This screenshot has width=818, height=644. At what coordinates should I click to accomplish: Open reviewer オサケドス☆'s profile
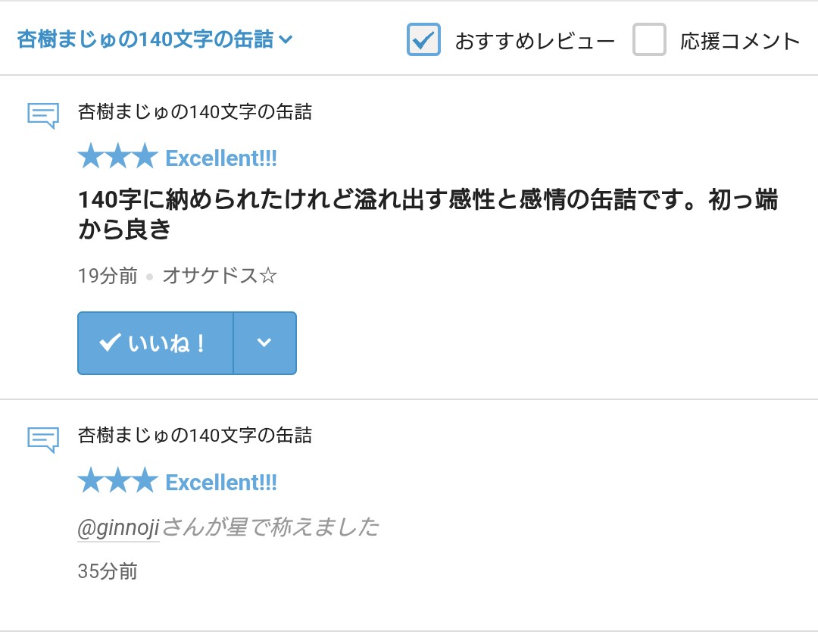pos(220,276)
